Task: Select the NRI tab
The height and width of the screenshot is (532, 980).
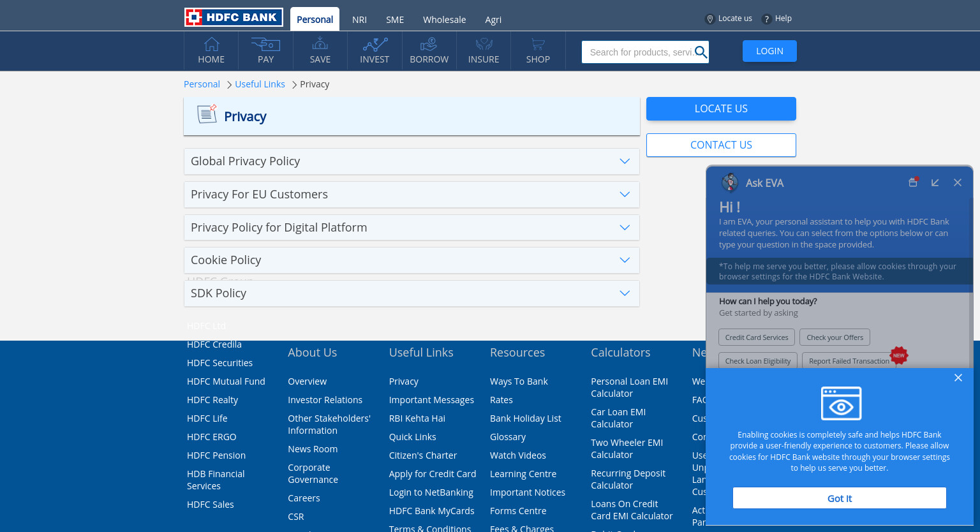Action: 359,20
